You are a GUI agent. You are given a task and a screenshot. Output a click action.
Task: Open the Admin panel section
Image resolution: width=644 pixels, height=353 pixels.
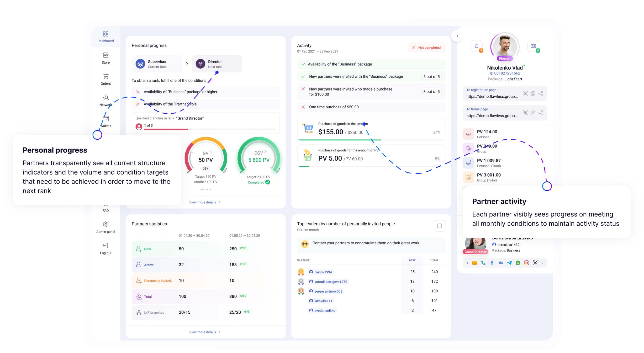[105, 227]
